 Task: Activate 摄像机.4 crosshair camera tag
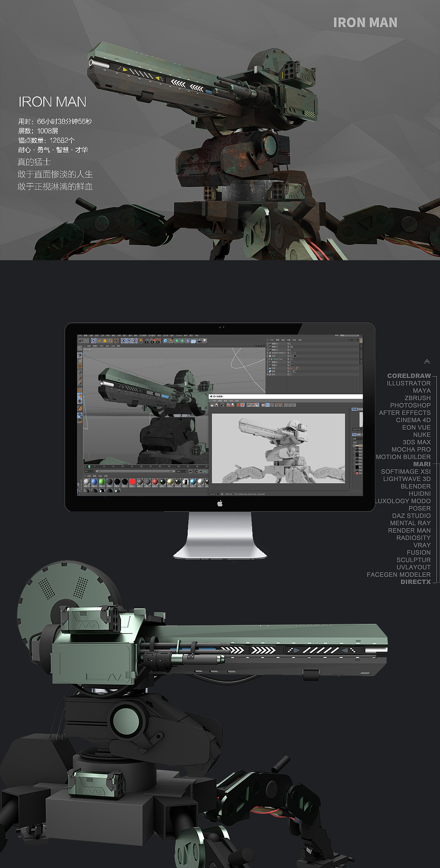[292, 344]
